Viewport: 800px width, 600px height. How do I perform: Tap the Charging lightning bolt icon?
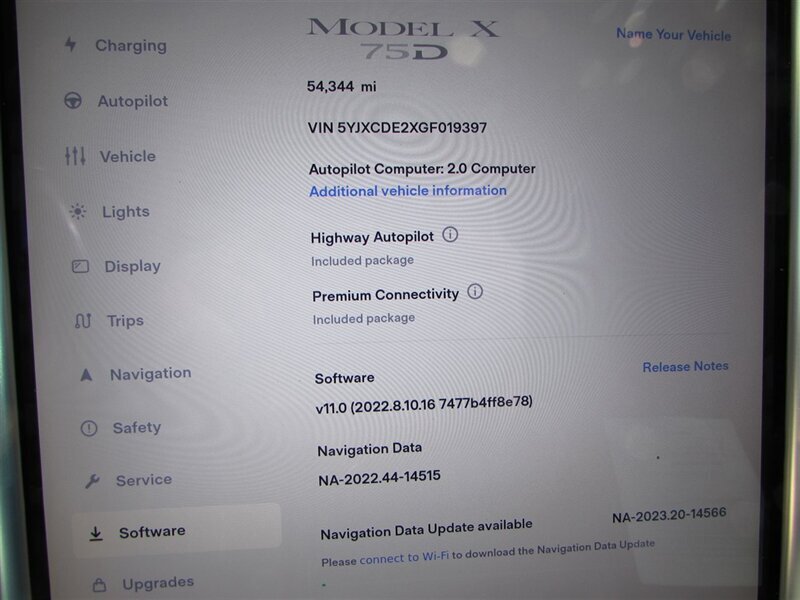pyautogui.click(x=70, y=44)
